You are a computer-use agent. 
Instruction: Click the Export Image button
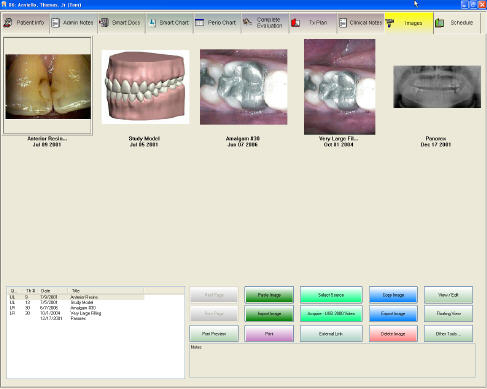pos(393,314)
